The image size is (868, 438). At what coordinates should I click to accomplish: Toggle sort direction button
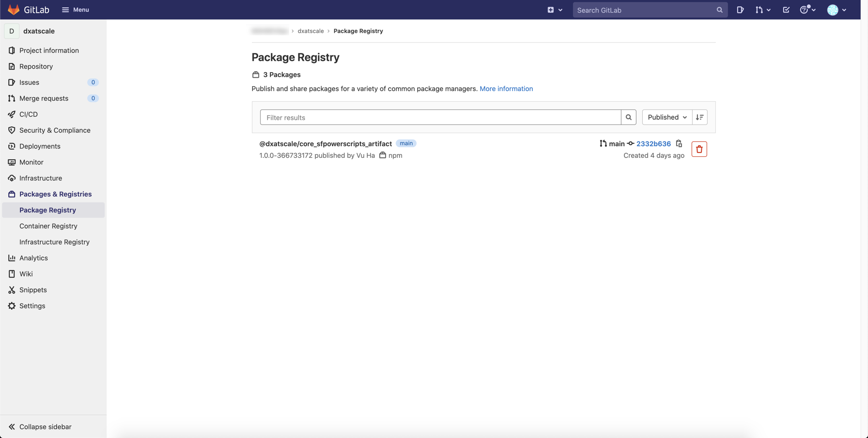coord(700,117)
